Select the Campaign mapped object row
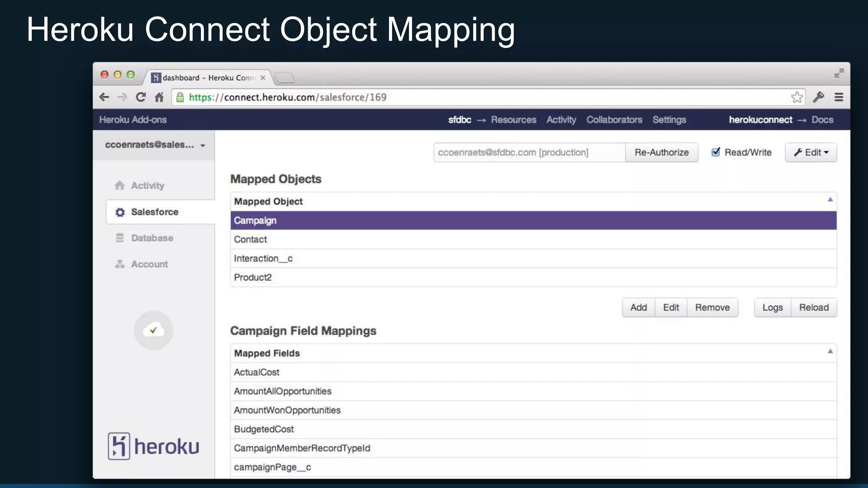The image size is (868, 488). click(534, 220)
